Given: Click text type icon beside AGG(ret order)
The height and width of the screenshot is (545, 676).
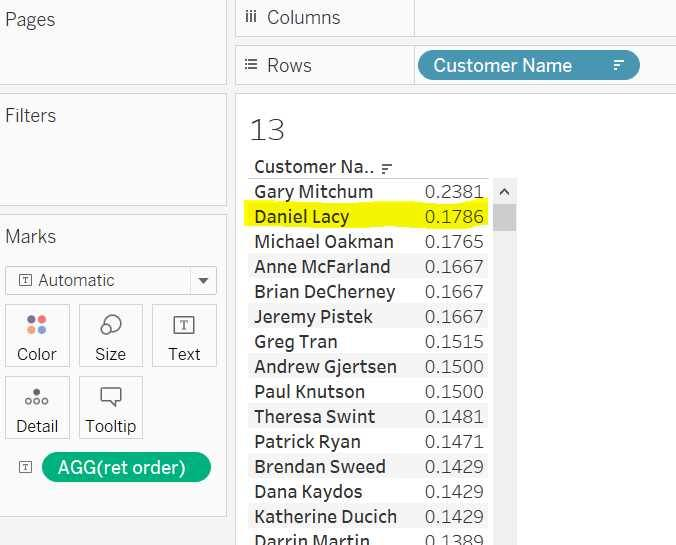Looking at the screenshot, I should [25, 468].
